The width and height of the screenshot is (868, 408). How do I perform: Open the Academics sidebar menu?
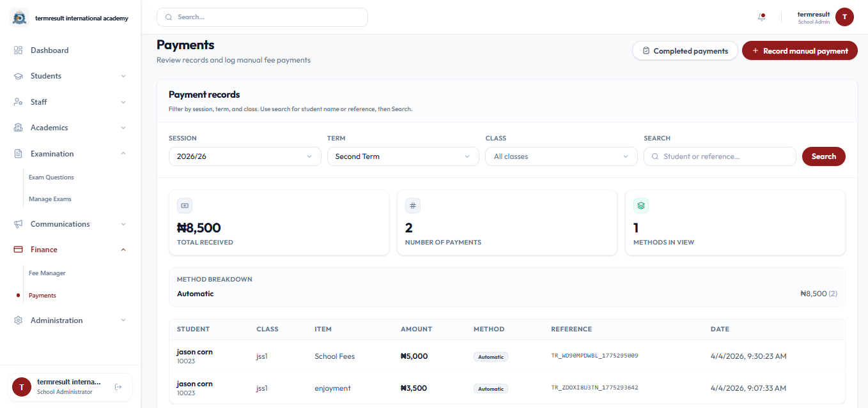tap(70, 128)
